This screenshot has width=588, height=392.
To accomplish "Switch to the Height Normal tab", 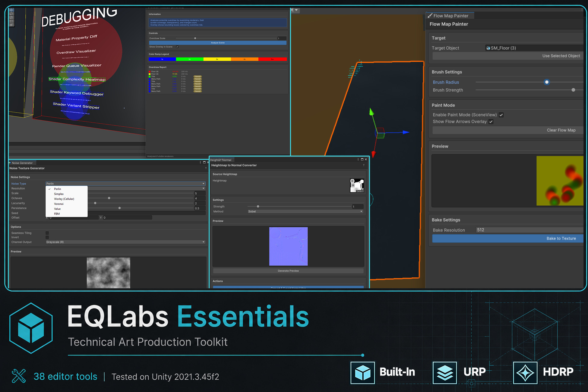I will pos(222,160).
